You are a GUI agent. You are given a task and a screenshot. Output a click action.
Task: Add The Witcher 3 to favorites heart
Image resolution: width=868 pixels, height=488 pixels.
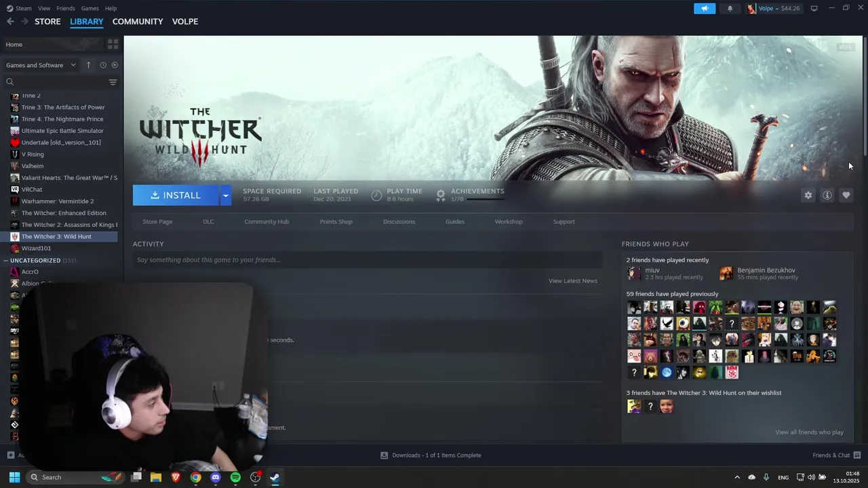(846, 195)
